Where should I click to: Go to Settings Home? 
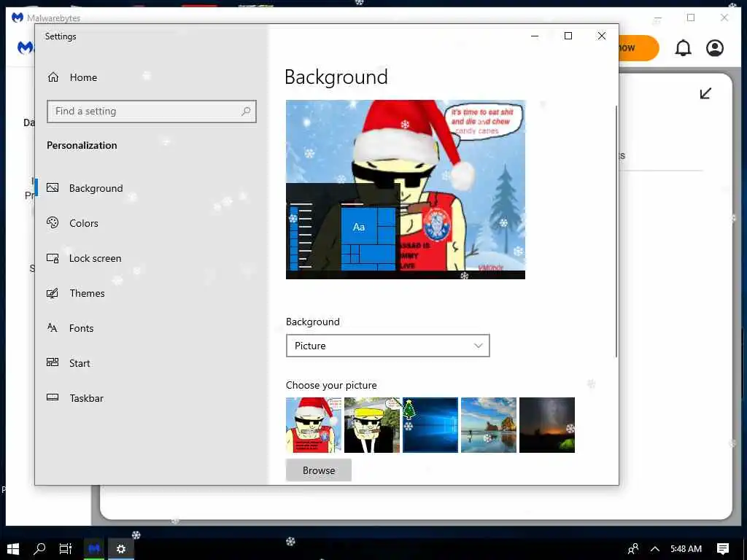coord(72,77)
